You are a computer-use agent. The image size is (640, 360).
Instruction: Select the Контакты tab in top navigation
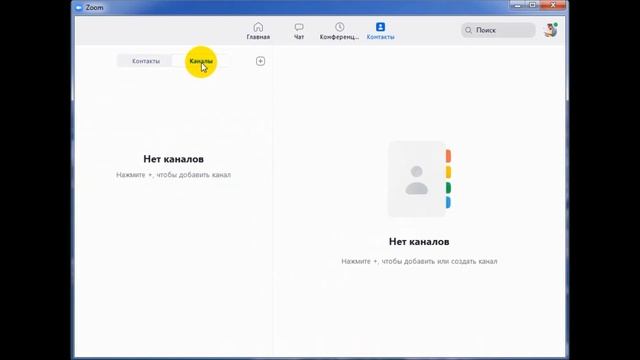[380, 31]
